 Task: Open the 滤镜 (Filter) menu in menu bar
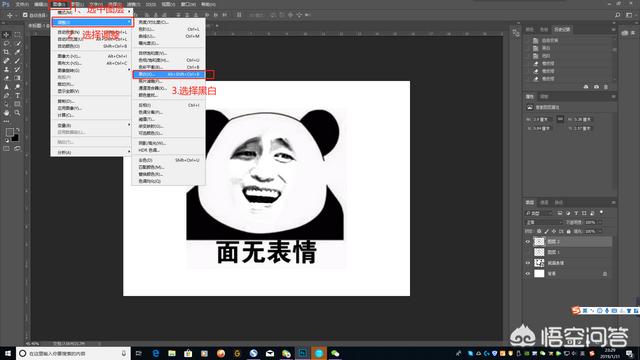[133, 4]
